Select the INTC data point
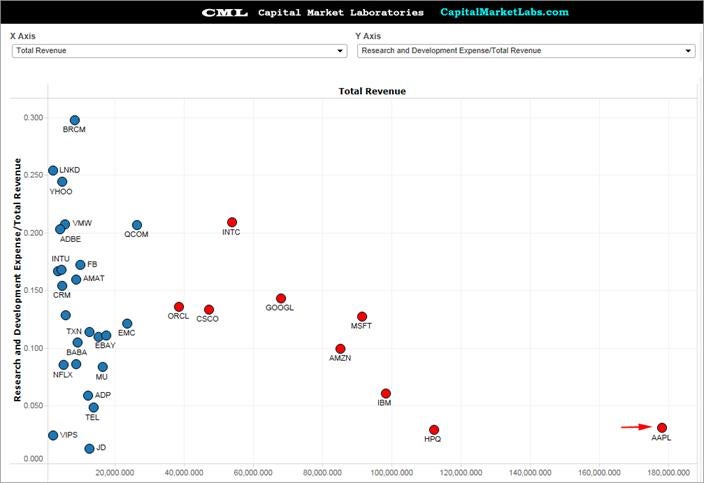Viewport: 704px width, 483px height. (232, 222)
